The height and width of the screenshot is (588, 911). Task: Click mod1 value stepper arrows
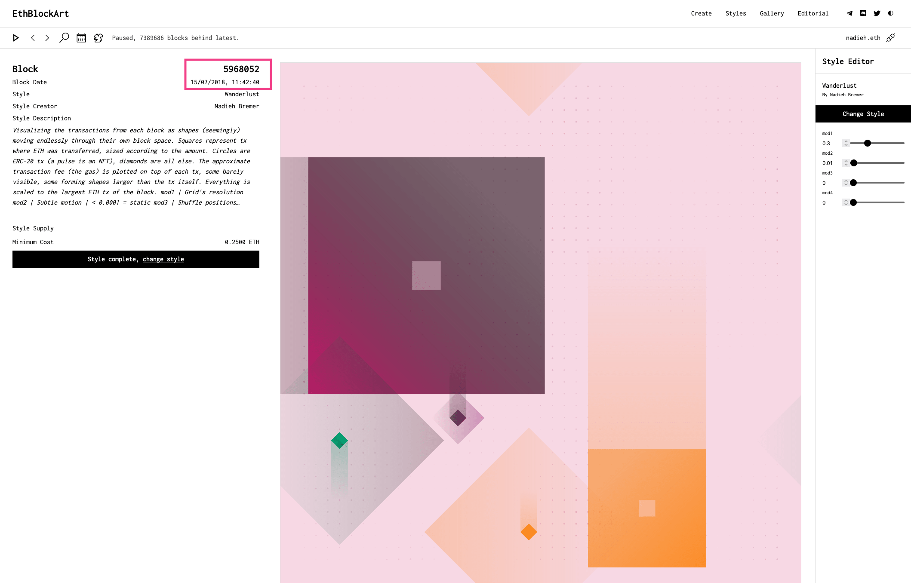[x=846, y=143]
